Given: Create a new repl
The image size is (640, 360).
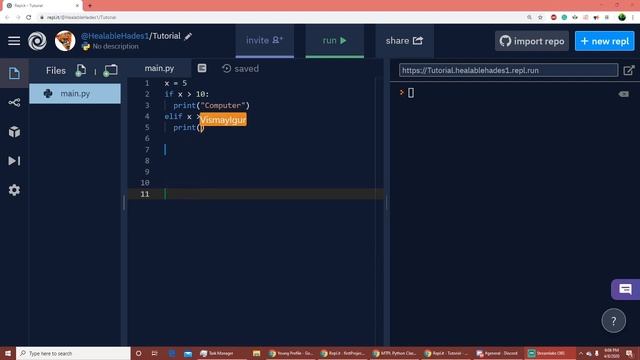Looking at the screenshot, I should (x=604, y=41).
